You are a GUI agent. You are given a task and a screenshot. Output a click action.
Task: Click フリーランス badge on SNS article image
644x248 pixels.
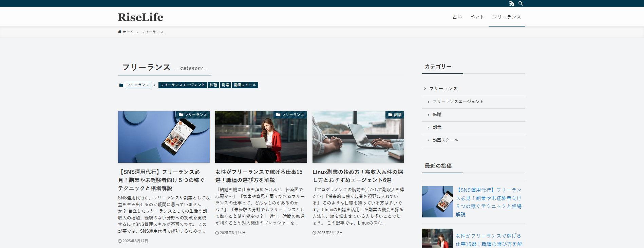click(193, 115)
